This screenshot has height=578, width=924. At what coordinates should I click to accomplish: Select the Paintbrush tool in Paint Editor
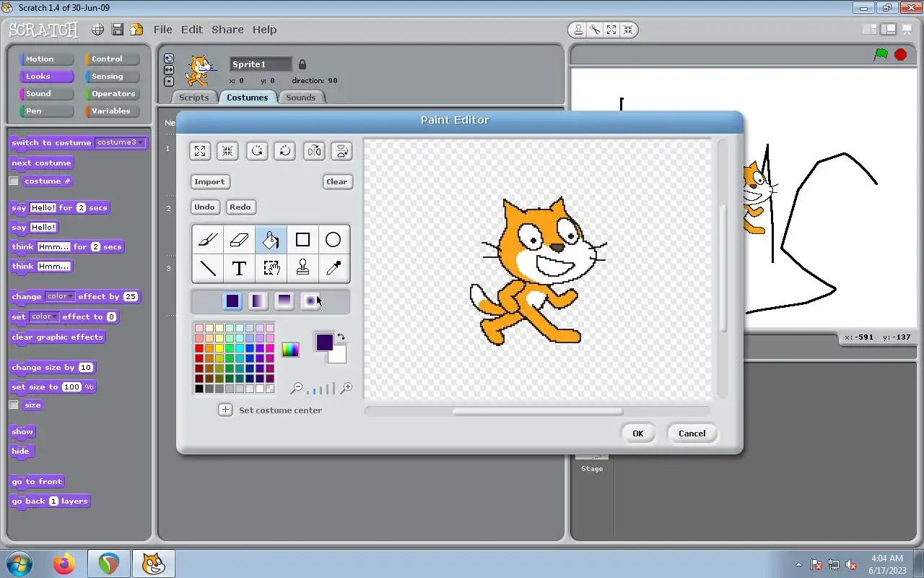[208, 240]
